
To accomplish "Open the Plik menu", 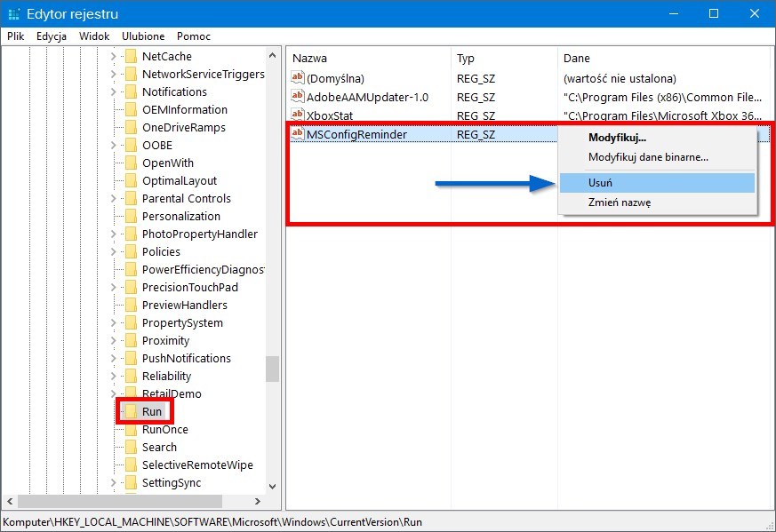I will (16, 36).
